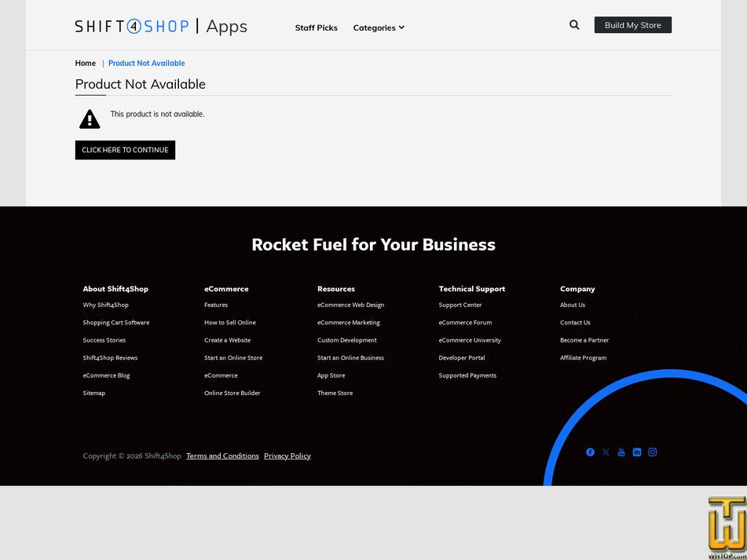
Task: Click the 'About Shift4Shop' column heading
Action: pyautogui.click(x=115, y=288)
